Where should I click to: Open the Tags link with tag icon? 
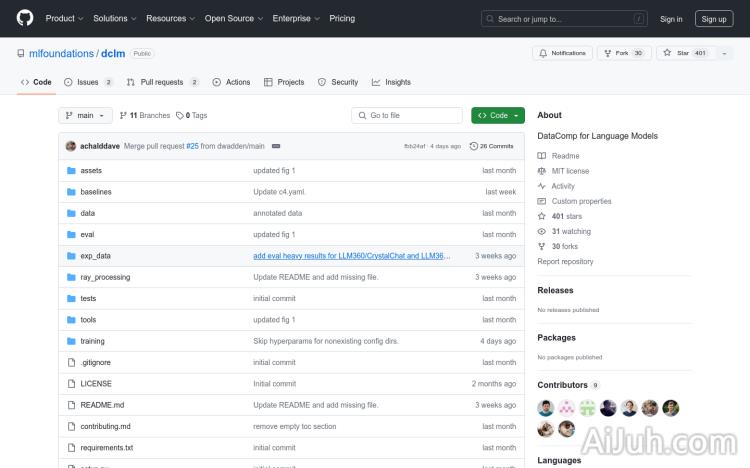(x=192, y=115)
